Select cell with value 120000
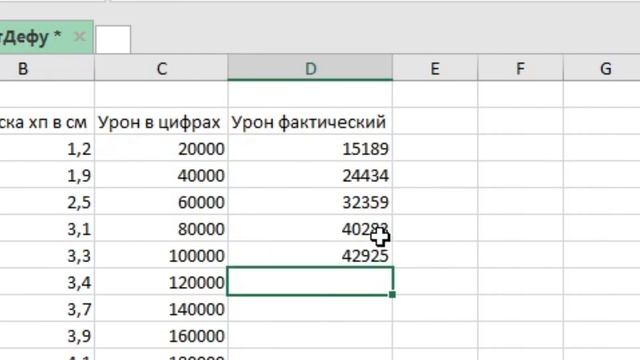 point(161,282)
